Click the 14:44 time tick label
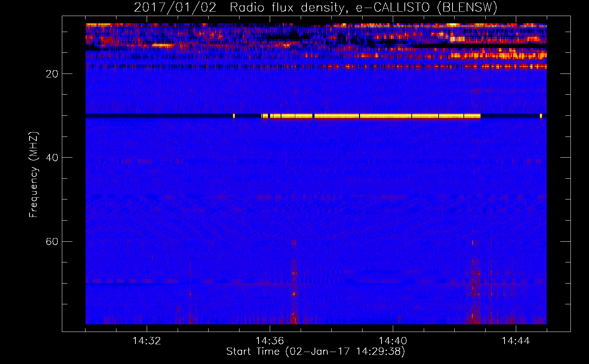589x364 pixels. coord(516,341)
